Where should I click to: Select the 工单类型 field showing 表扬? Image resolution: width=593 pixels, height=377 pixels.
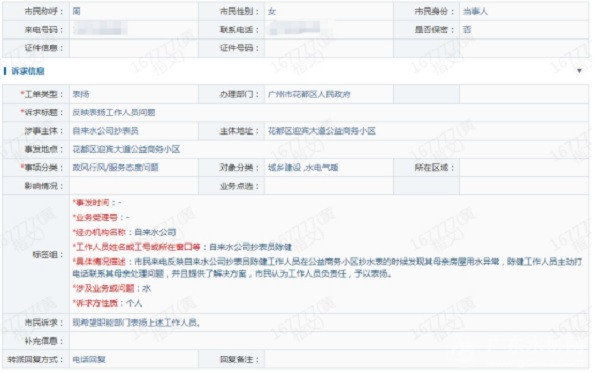[134, 94]
